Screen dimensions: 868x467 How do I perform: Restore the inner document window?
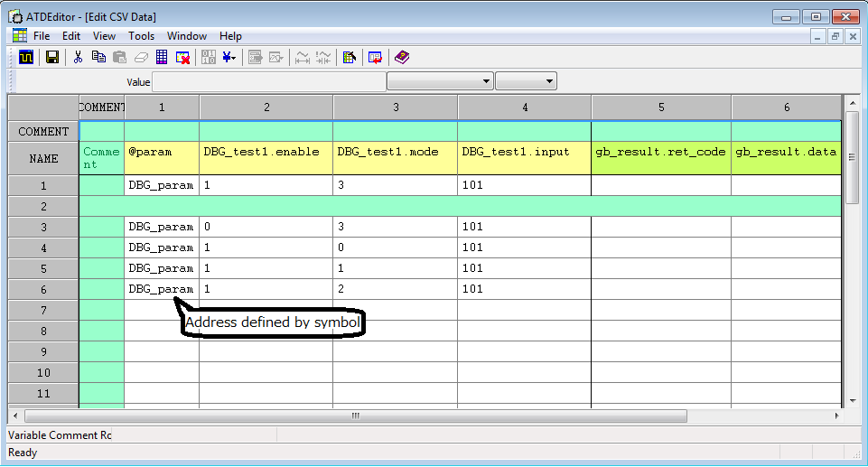(x=835, y=36)
